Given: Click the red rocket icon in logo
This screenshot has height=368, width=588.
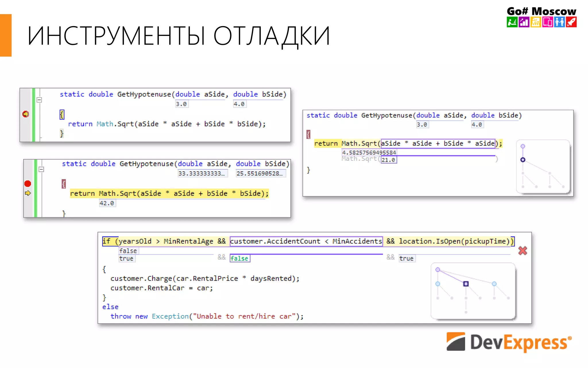Looking at the screenshot, I should (x=571, y=22).
